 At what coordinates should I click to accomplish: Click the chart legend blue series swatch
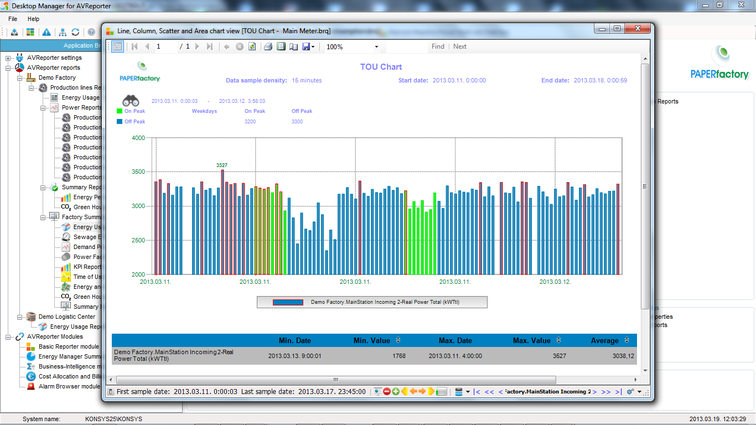288,302
